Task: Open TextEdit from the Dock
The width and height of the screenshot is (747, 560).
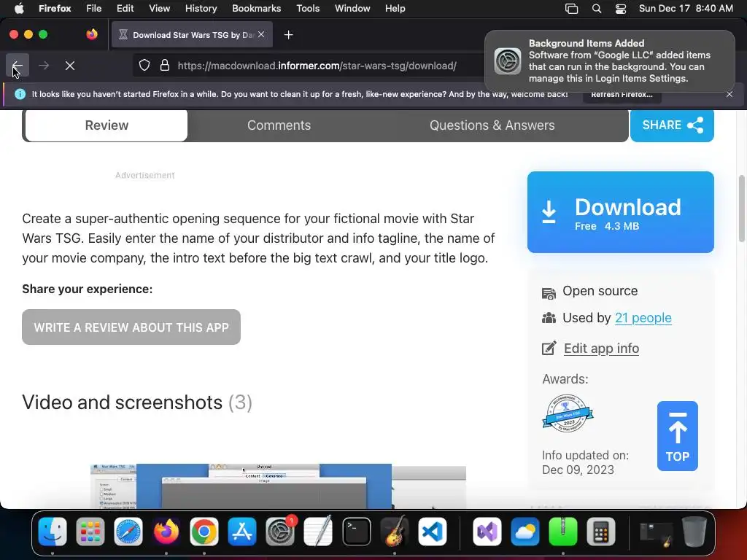Action: (x=318, y=532)
